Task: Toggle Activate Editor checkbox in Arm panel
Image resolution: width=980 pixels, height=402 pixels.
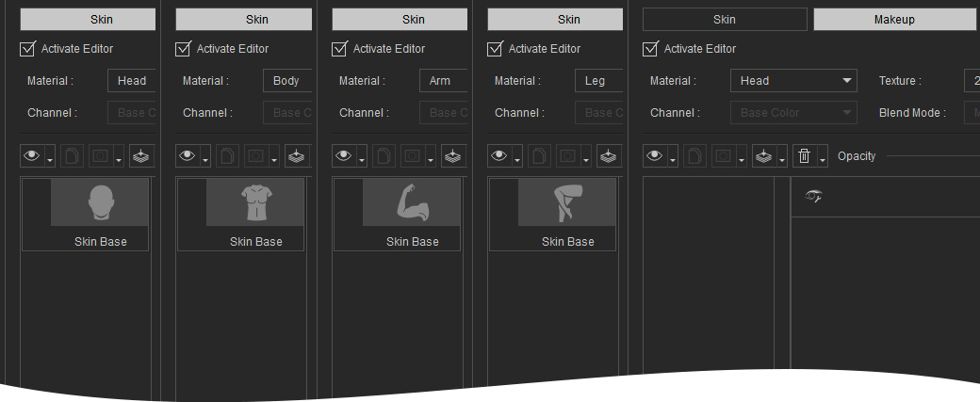Action: [338, 49]
